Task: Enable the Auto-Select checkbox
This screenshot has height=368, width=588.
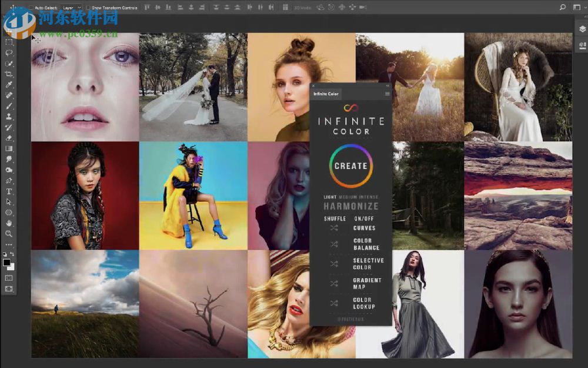Action: (31, 8)
